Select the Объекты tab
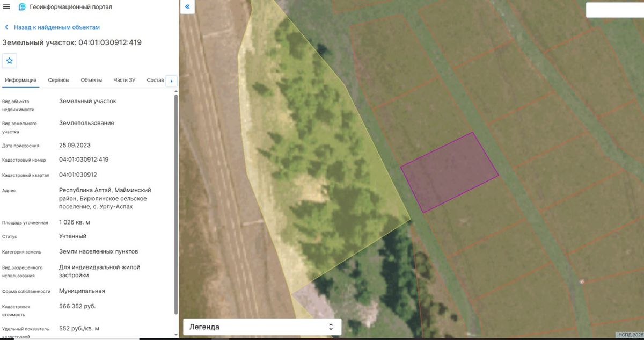The width and height of the screenshot is (644, 340). [x=91, y=80]
